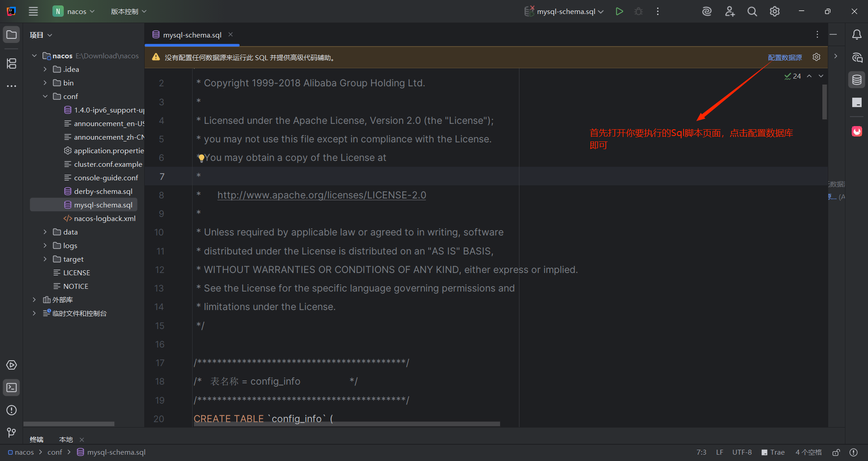Click nacos breadcrumb in navigation bar
Screen dimensions: 868x461
[x=21, y=452]
